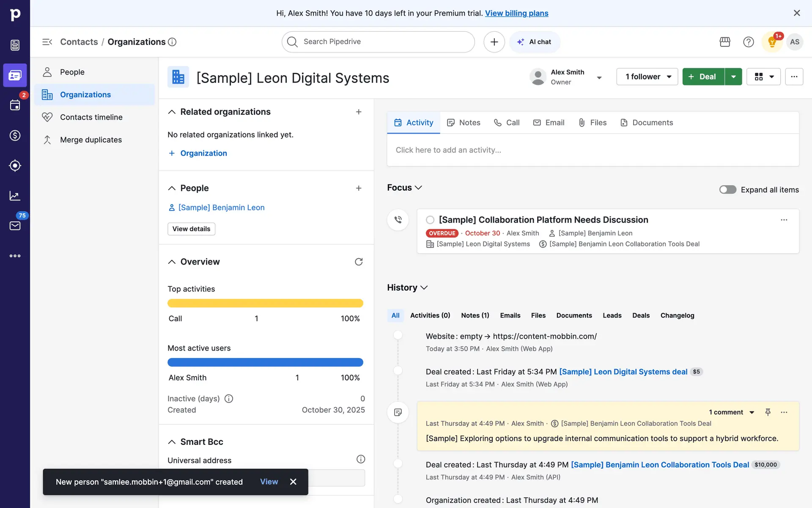Collapse the Related organizations section
The height and width of the screenshot is (508, 812).
pyautogui.click(x=172, y=112)
